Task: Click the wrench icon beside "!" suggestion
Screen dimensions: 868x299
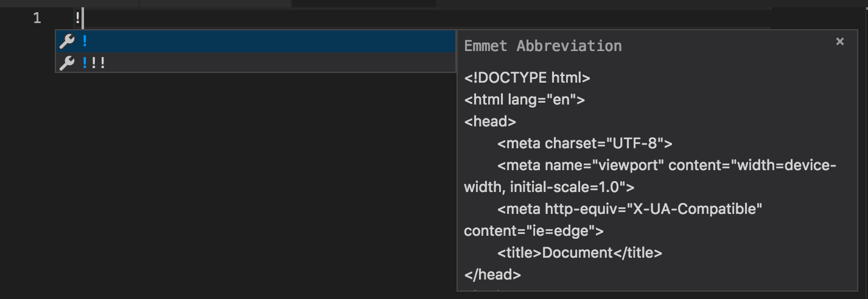Action: point(67,41)
